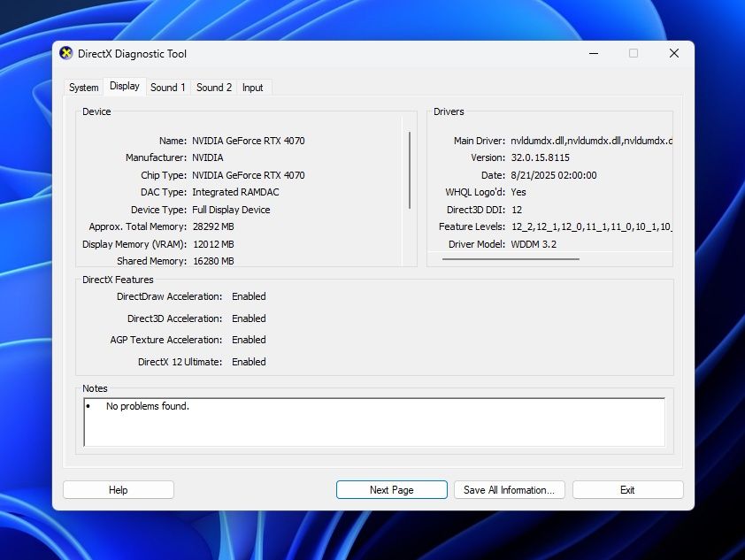Click the DirectX Features group heading

[118, 280]
